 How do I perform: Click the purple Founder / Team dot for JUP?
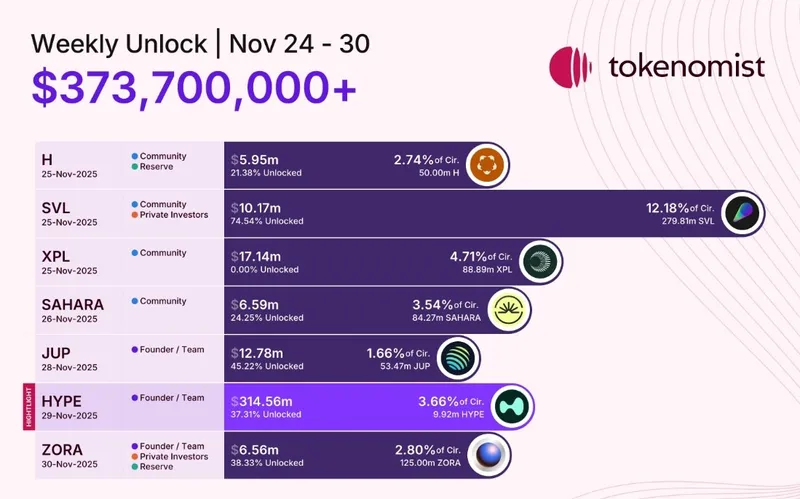(133, 350)
